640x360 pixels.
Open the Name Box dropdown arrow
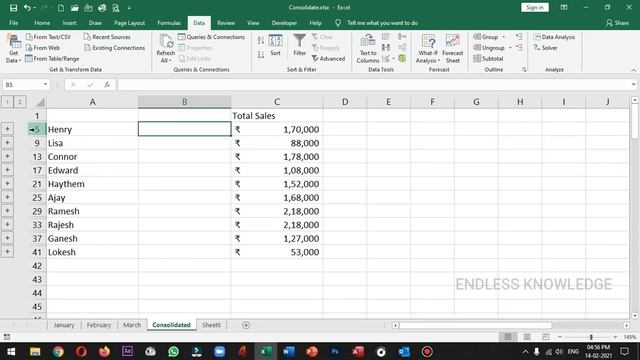pos(45,84)
